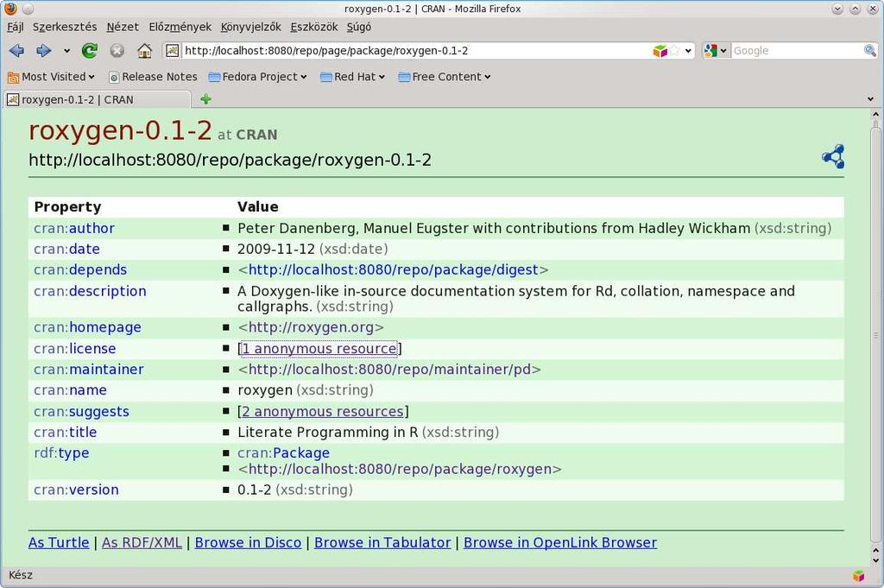Open the cran:suggests property link

pyautogui.click(x=81, y=412)
